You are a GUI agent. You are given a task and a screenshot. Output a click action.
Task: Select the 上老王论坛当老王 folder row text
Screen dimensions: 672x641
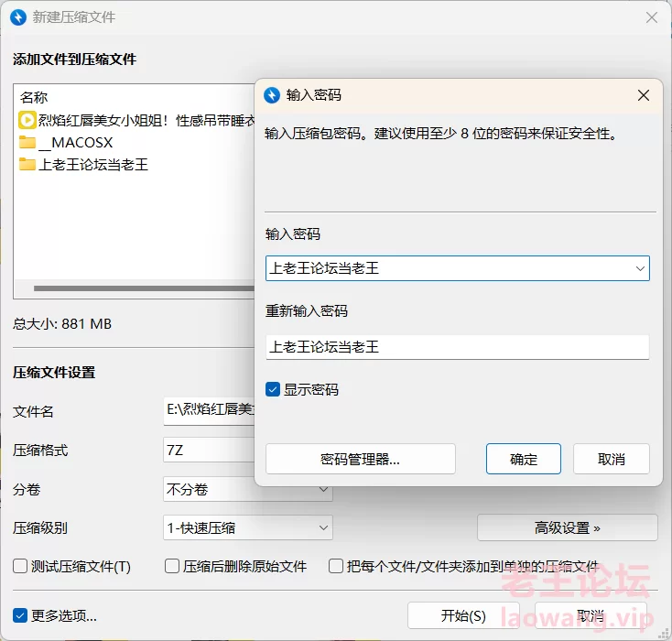coord(93,164)
